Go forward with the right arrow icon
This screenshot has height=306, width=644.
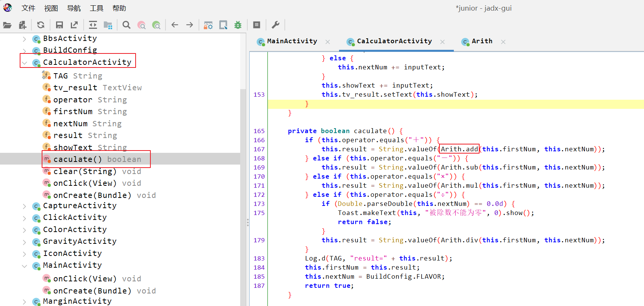point(190,25)
